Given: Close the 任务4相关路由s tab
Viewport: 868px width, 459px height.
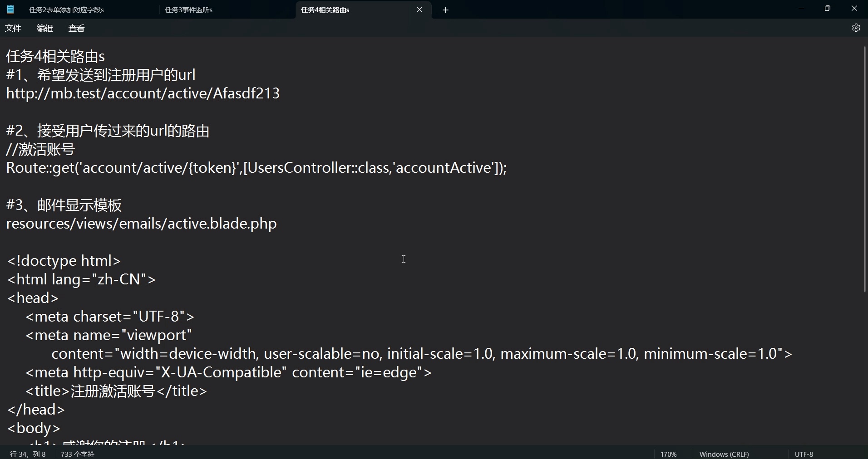Looking at the screenshot, I should pyautogui.click(x=419, y=10).
